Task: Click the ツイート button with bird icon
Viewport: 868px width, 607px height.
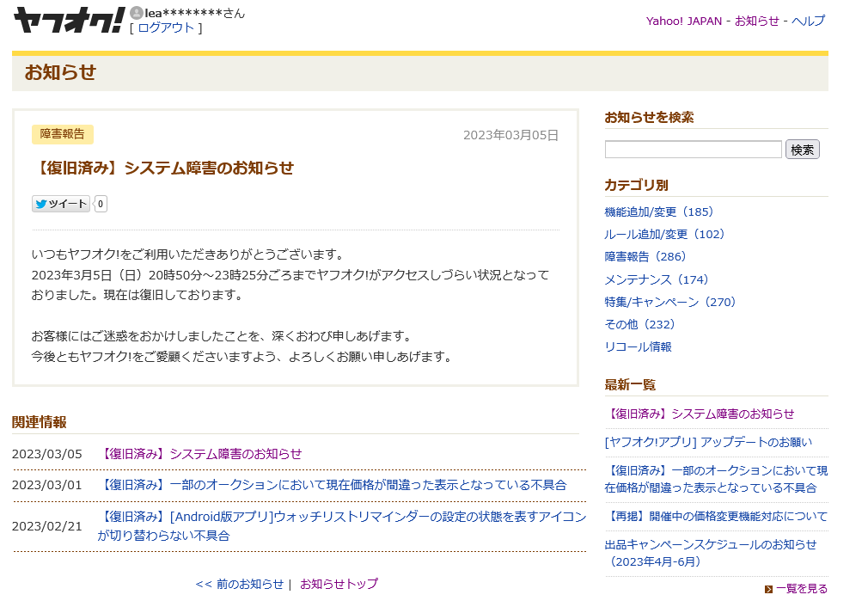Action: pos(61,204)
